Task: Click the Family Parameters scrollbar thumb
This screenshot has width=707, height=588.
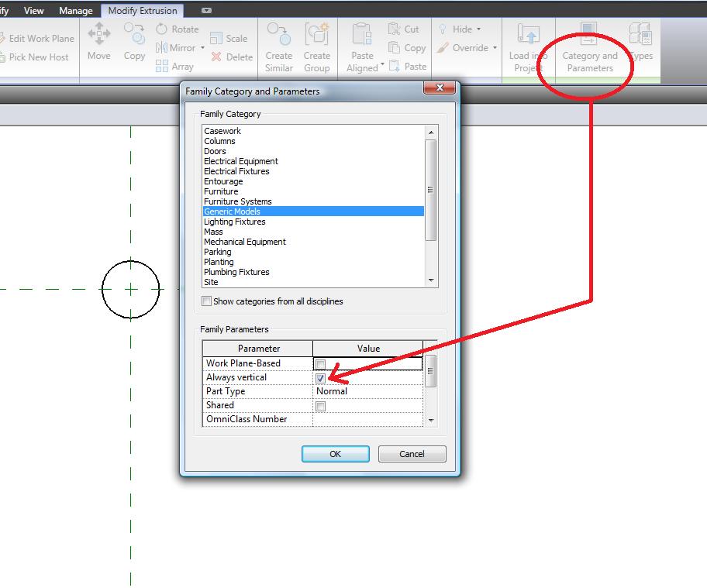Action: click(x=431, y=371)
